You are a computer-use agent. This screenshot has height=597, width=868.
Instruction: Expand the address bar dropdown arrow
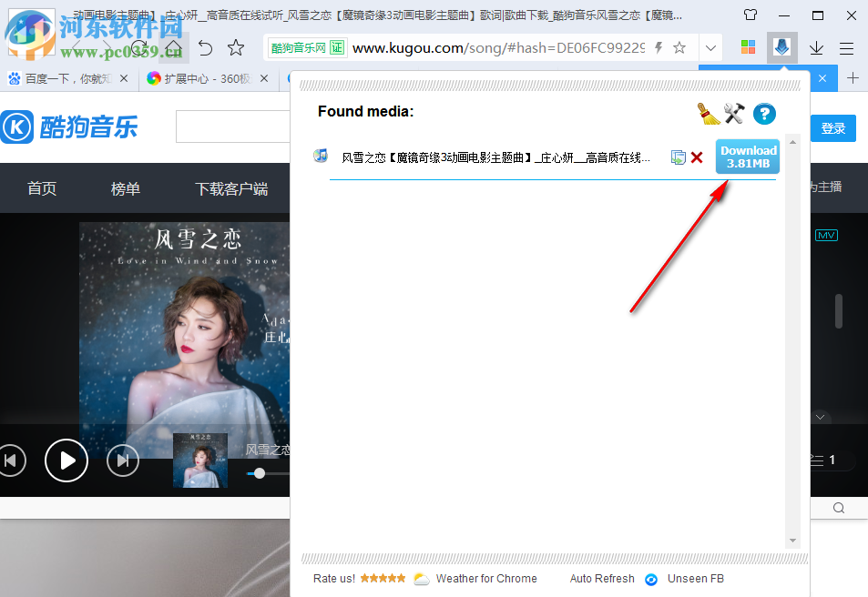(710, 46)
